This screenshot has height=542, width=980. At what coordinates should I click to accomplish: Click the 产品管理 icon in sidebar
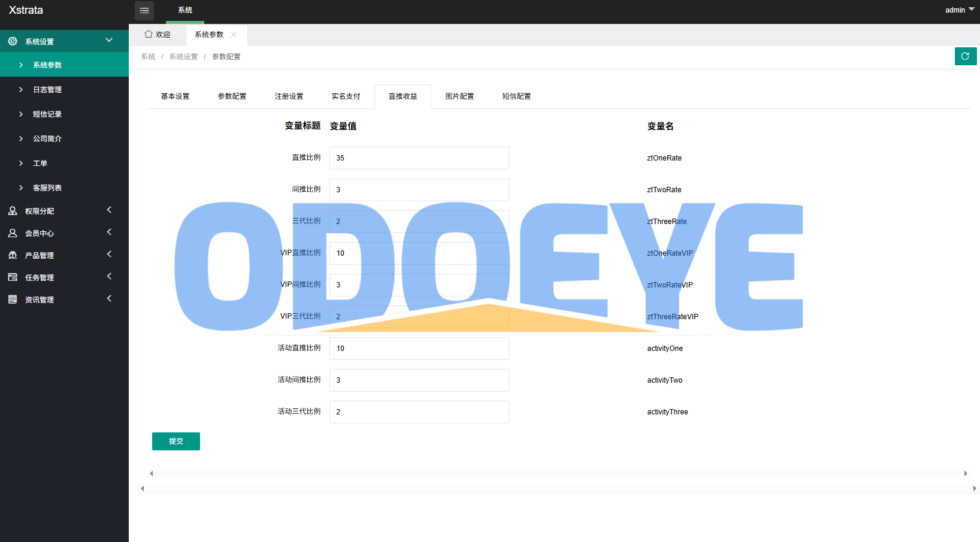click(13, 255)
